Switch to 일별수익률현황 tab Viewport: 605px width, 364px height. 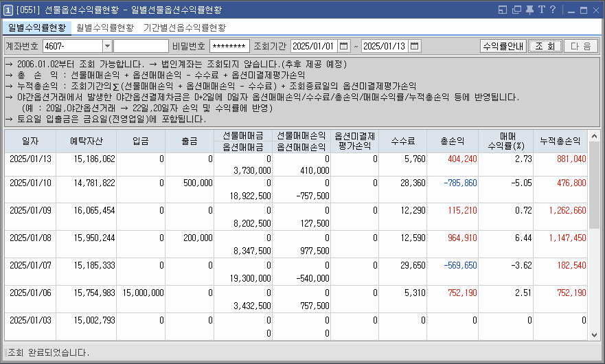point(37,27)
